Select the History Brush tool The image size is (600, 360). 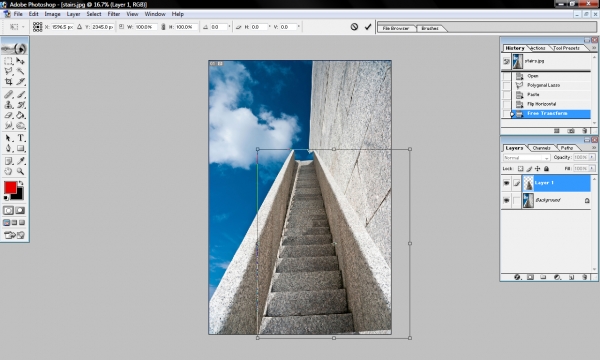(20, 105)
